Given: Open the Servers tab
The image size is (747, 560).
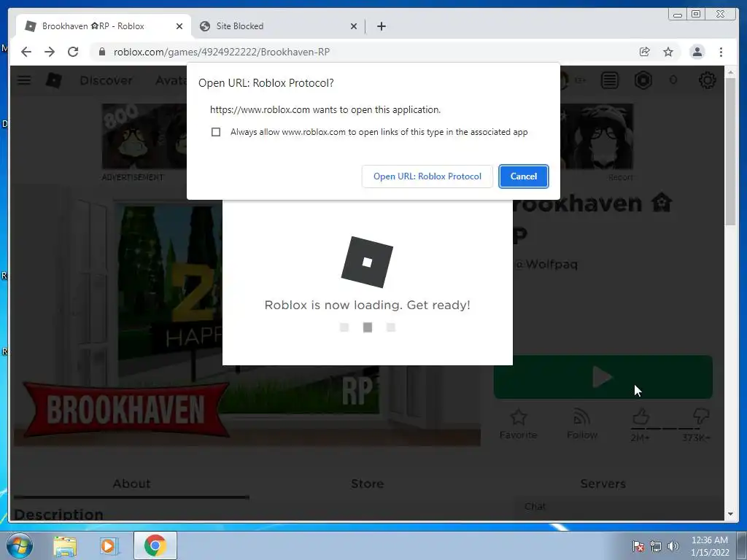Looking at the screenshot, I should [603, 484].
